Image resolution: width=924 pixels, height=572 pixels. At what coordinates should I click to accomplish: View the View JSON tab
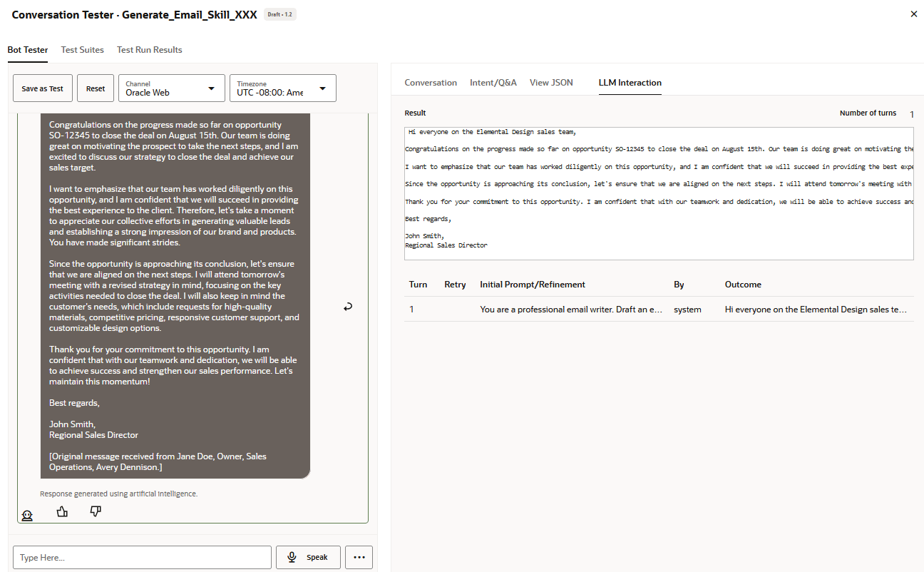(x=551, y=83)
